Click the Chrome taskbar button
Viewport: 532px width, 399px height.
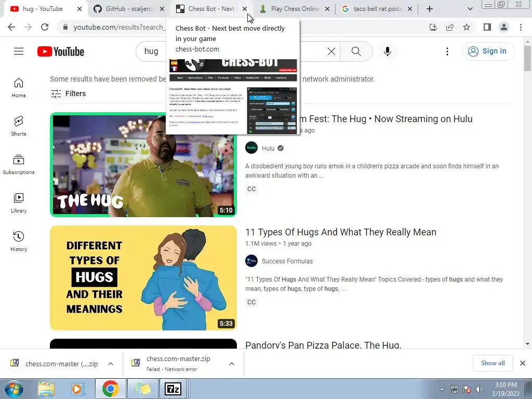click(x=110, y=389)
